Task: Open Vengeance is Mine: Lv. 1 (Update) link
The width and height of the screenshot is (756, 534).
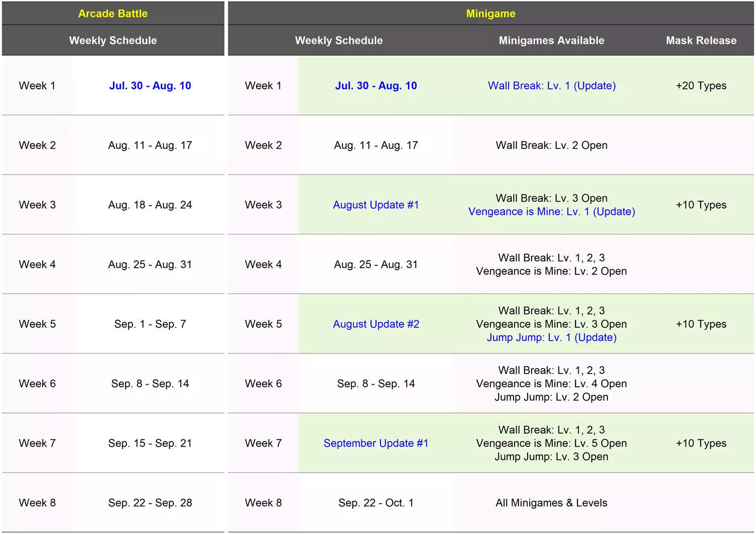Action: point(551,212)
